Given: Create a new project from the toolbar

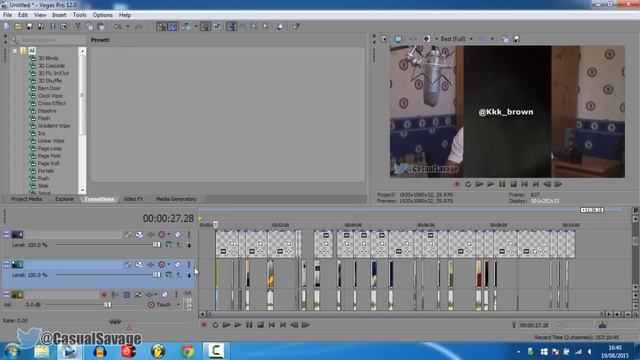Looking at the screenshot, I should pyautogui.click(x=7, y=27).
